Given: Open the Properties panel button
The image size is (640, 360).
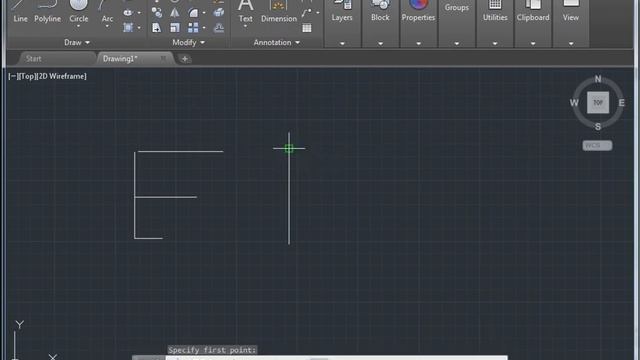Looking at the screenshot, I should click(x=418, y=11).
